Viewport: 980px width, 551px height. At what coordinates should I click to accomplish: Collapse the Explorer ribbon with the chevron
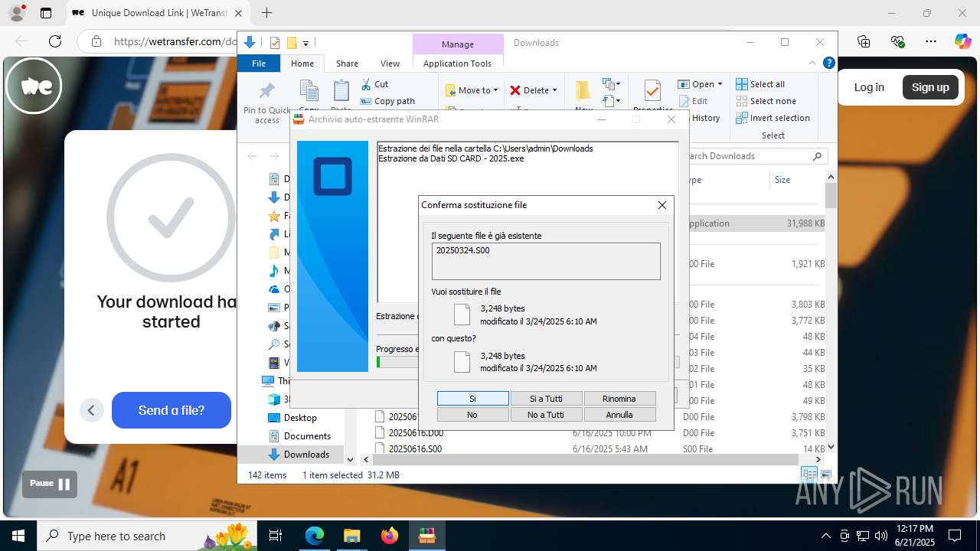(812, 64)
